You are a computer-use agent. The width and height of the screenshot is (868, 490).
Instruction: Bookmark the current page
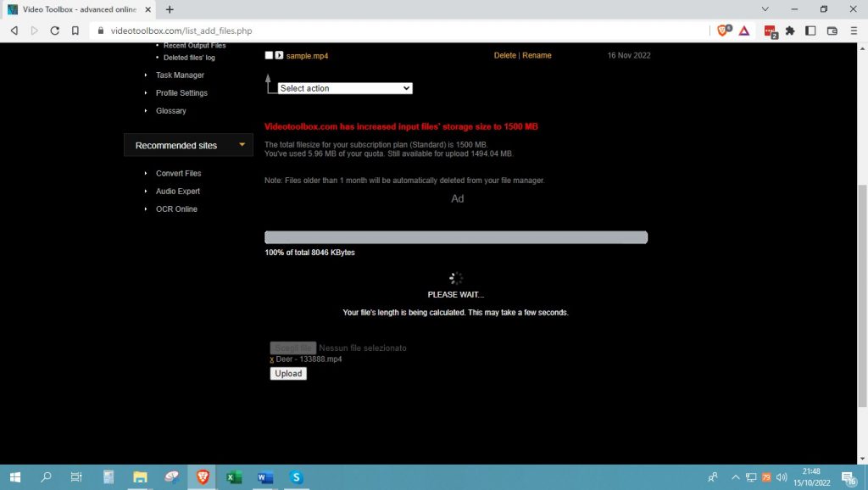76,30
